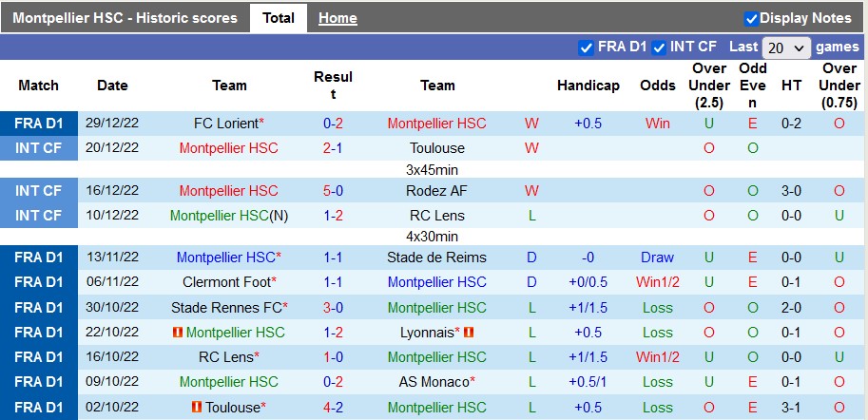The height and width of the screenshot is (420, 868).
Task: Click red card icon beside Toulouse on 02/10/22
Action: point(197,407)
